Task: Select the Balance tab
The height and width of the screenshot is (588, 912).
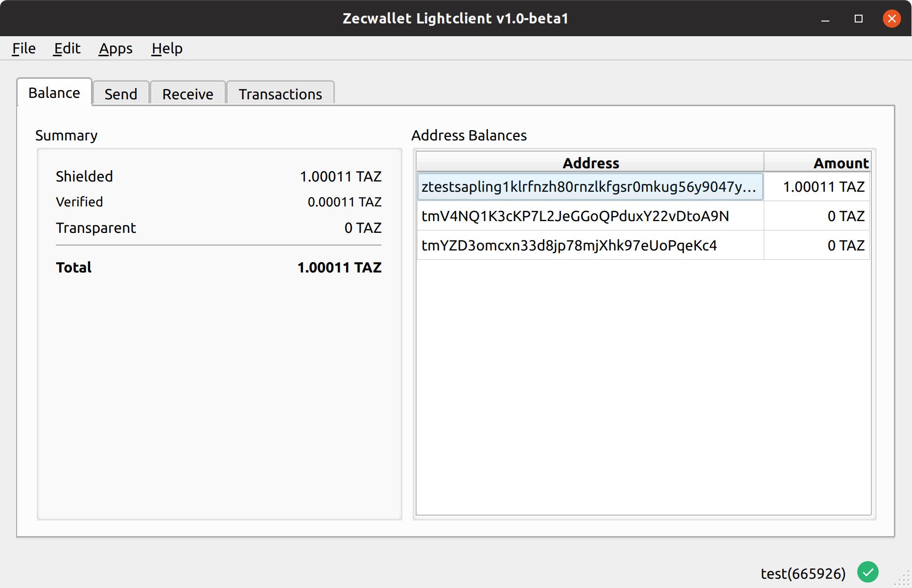Action: pyautogui.click(x=54, y=93)
